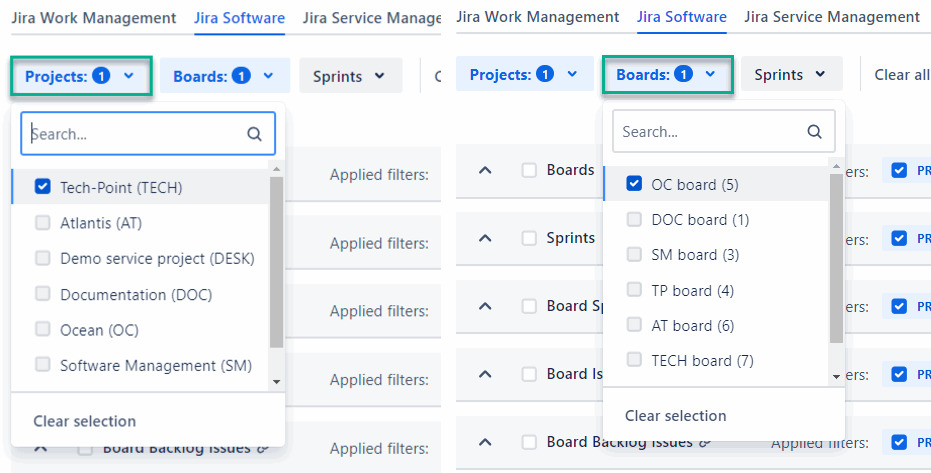Click the down arrow of the projects list scrollbar

[x=277, y=381]
